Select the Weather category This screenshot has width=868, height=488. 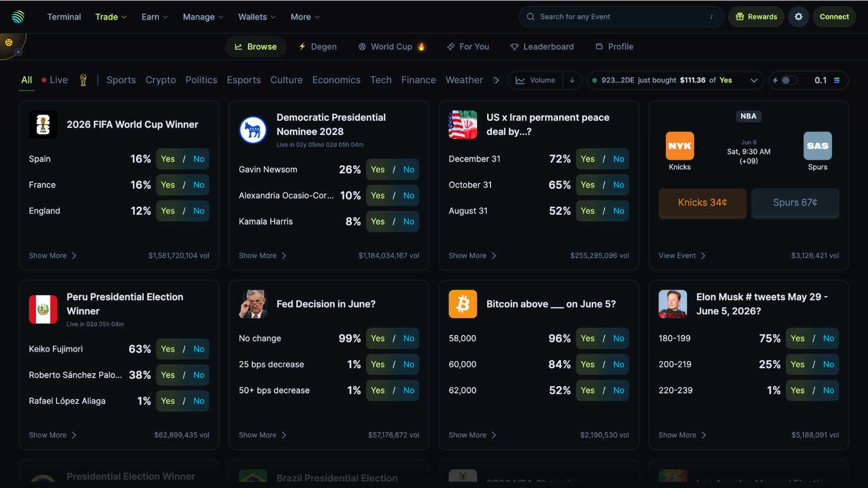click(464, 80)
